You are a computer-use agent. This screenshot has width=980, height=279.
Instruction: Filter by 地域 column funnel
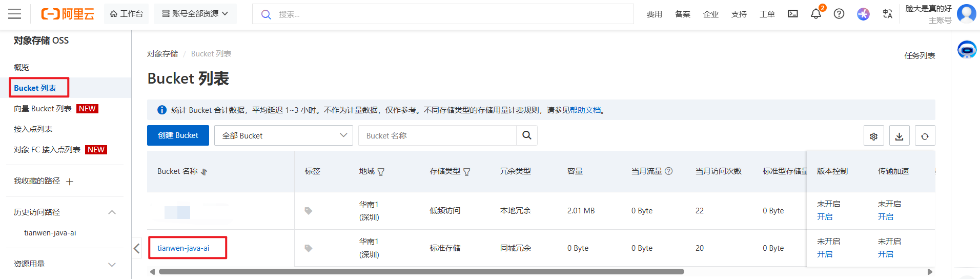click(381, 172)
